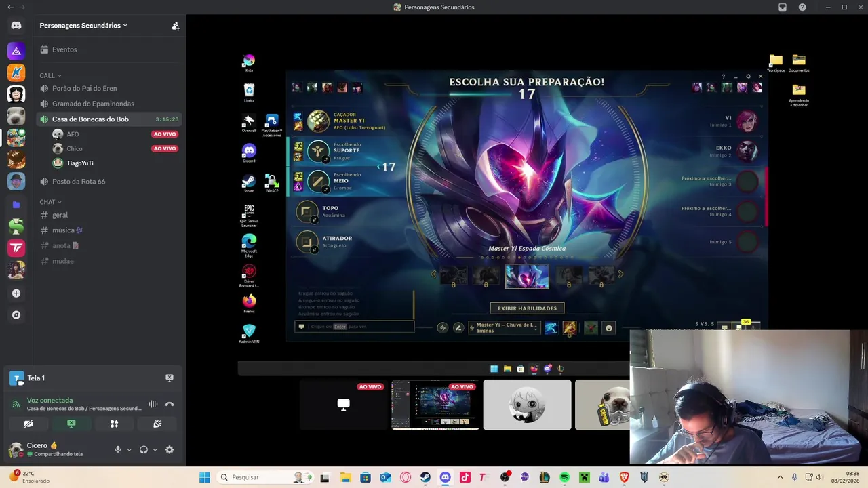Open headphone output options arrow
This screenshot has height=488, width=868.
tap(155, 449)
